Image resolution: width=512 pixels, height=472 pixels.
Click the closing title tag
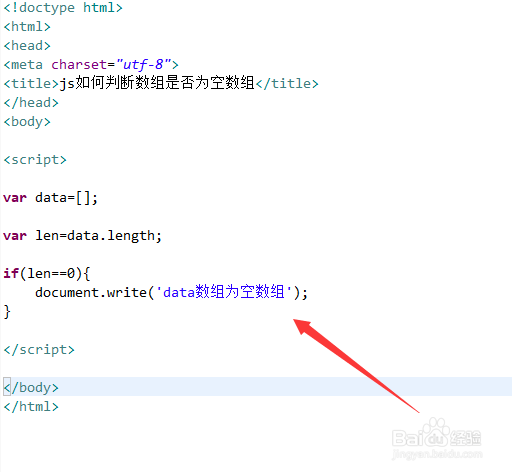(x=287, y=83)
